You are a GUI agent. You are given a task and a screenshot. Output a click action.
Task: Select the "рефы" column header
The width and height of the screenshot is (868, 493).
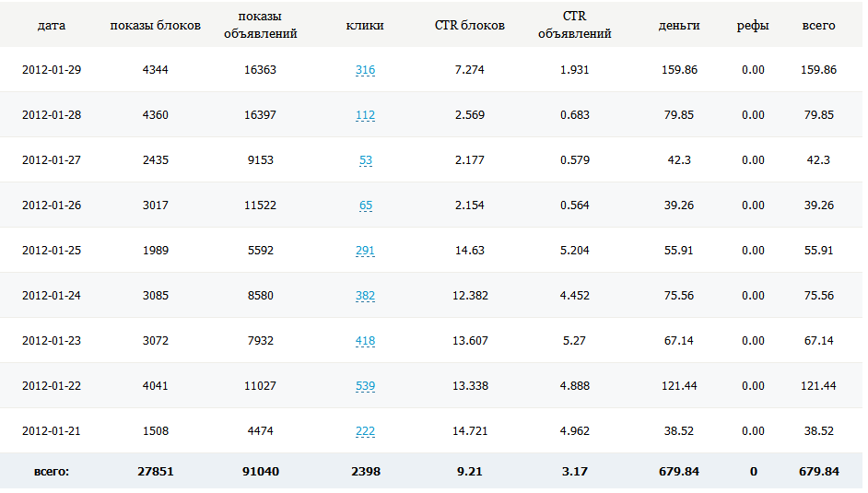click(753, 26)
